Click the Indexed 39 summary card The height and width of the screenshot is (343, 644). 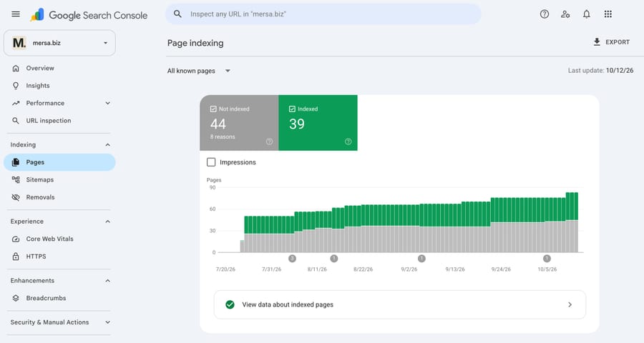(318, 123)
